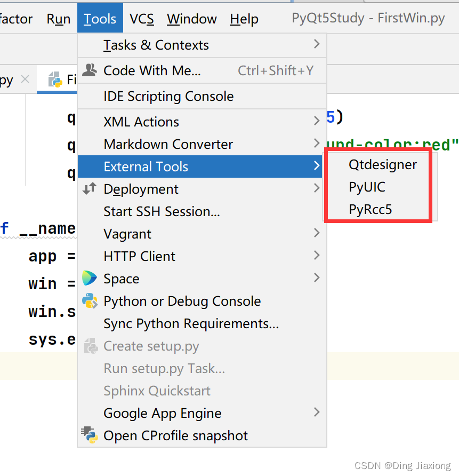This screenshot has height=476, width=459.
Task: Select Google App Engine menu entry
Action: [x=202, y=414]
